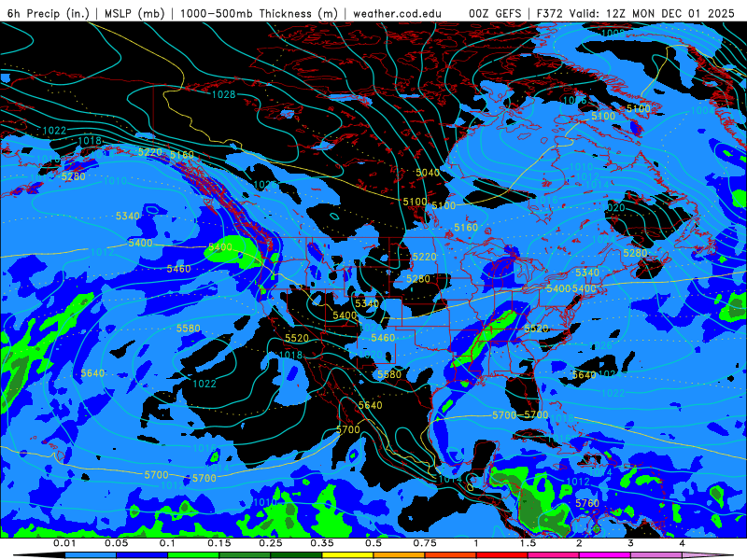Click the bright green 0.1–0.15 legend swatch
The height and width of the screenshot is (560, 747).
193,555
